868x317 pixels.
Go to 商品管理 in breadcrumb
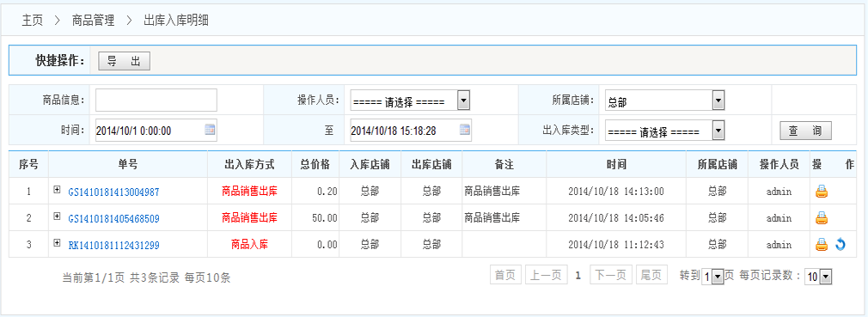tap(93, 21)
